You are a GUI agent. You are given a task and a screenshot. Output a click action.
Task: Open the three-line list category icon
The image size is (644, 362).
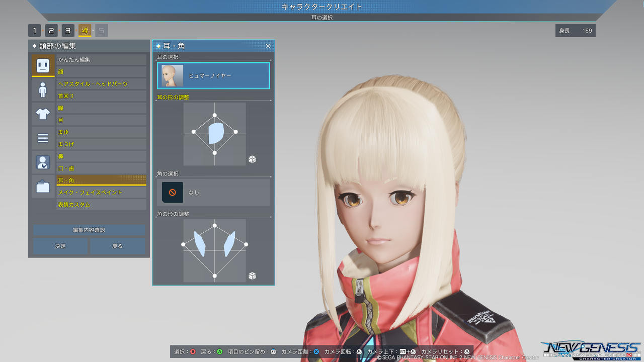point(43,138)
